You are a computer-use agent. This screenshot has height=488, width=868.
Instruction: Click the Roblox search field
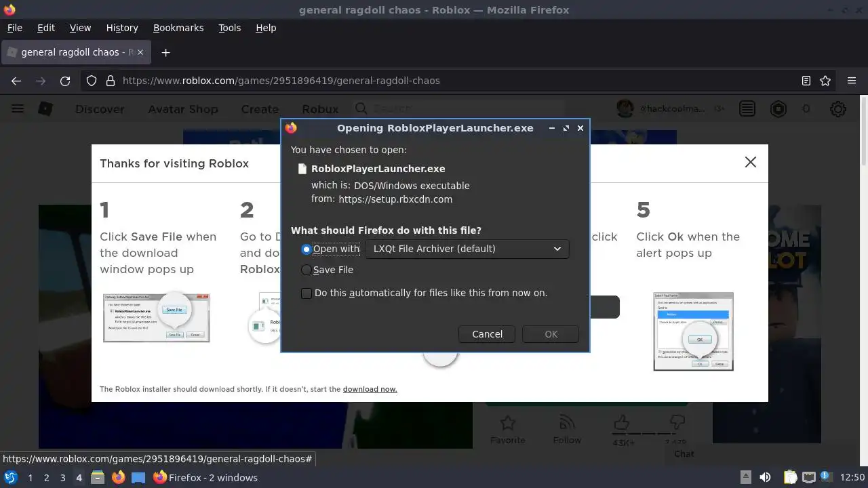(x=458, y=108)
